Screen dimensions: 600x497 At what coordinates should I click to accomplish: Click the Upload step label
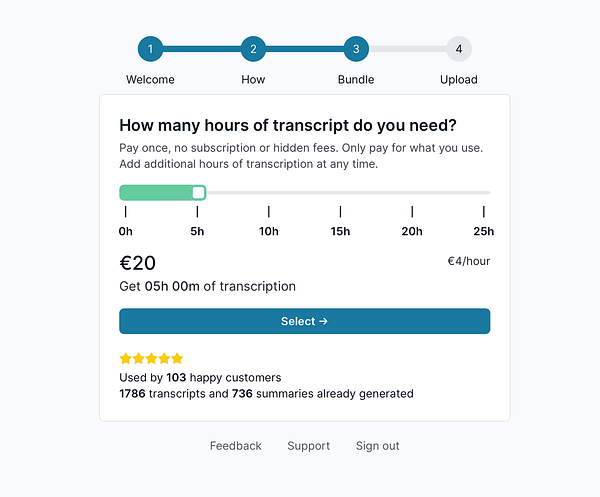459,80
